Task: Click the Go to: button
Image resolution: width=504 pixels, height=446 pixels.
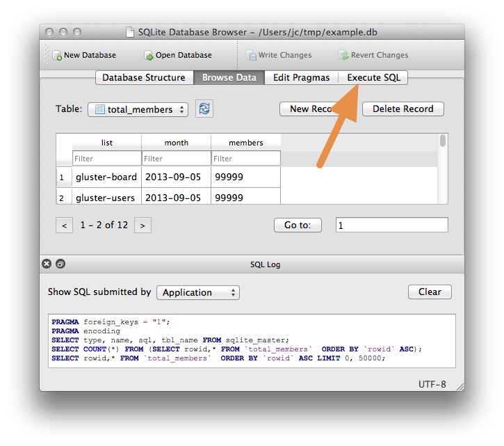Action: (298, 225)
